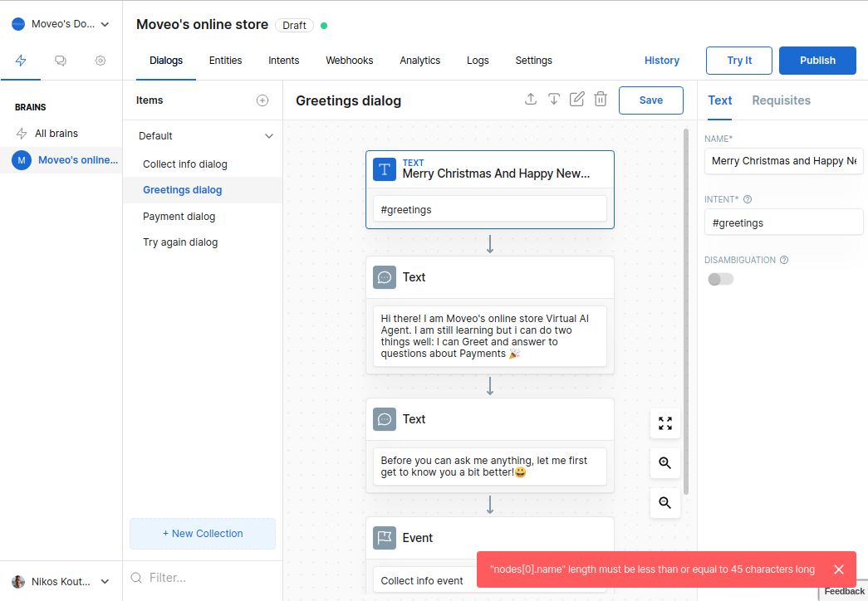Click the download dialog icon
The image size is (868, 601).
click(x=553, y=99)
